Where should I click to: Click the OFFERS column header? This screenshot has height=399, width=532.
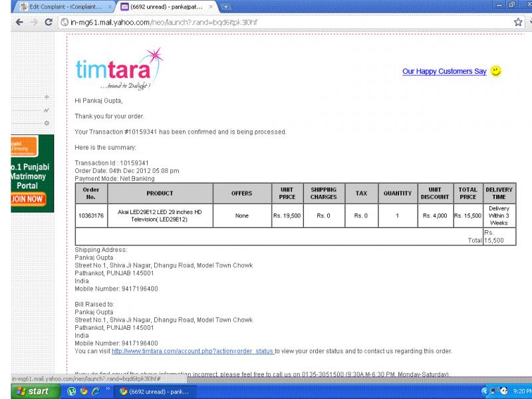tap(242, 194)
